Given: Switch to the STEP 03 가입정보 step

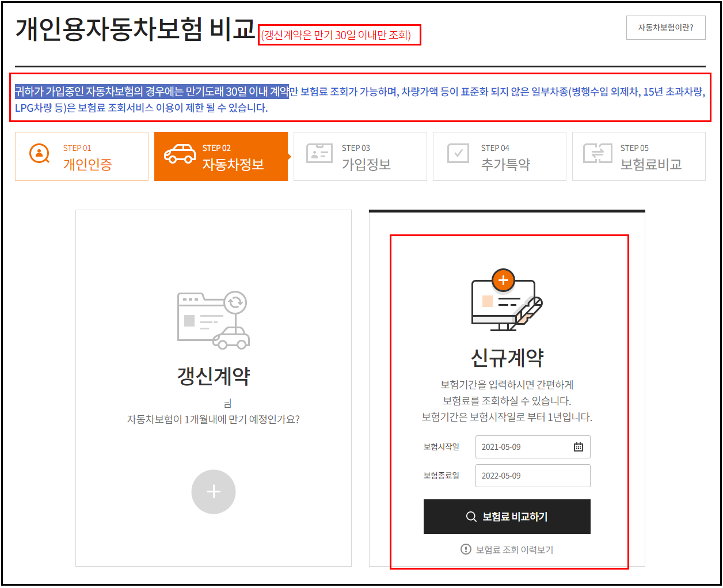Looking at the screenshot, I should 360,156.
